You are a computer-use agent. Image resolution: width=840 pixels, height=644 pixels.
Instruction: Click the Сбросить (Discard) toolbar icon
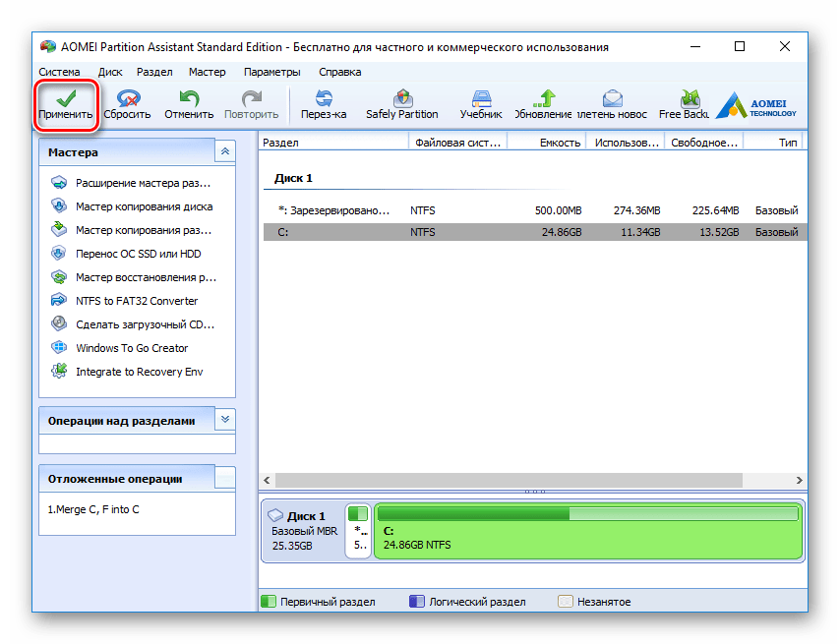point(127,98)
